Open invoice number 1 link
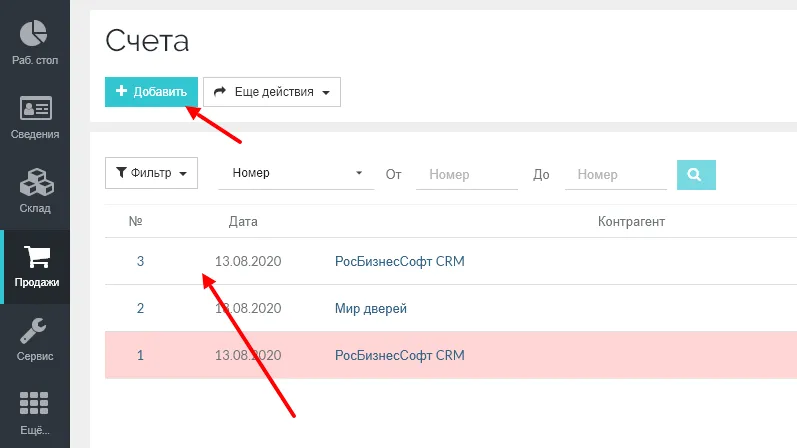797x448 pixels. [x=140, y=355]
